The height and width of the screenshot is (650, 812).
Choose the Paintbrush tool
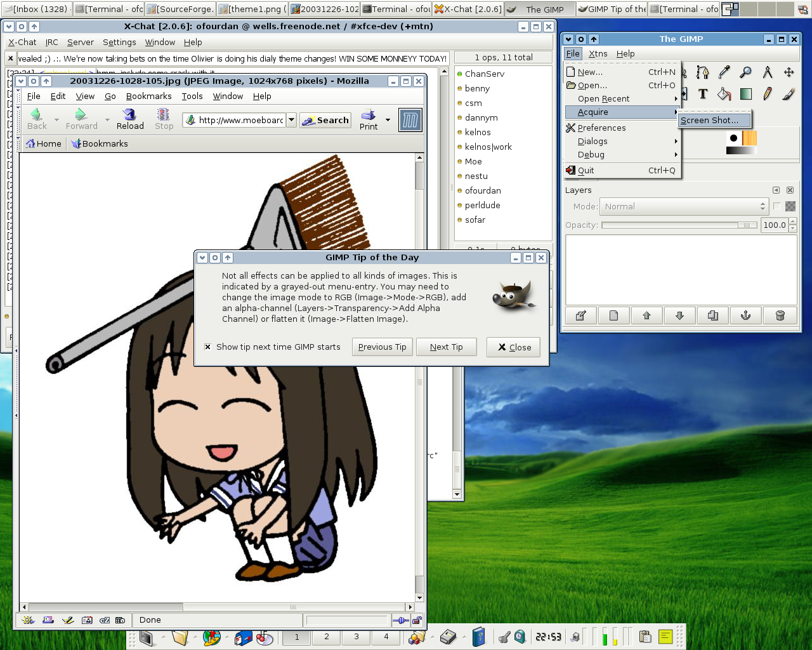(789, 94)
